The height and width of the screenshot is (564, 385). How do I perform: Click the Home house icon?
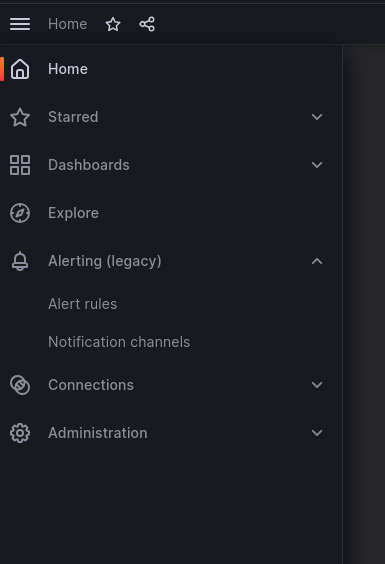click(20, 69)
